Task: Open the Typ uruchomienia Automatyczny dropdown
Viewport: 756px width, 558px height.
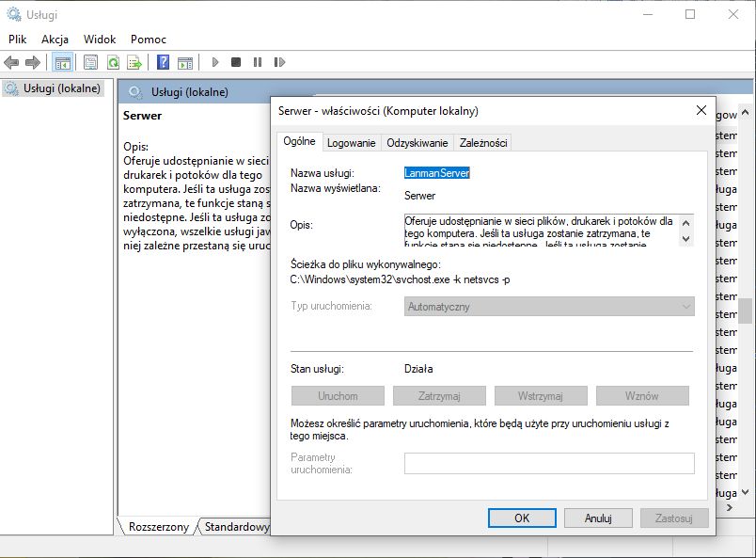Action: point(549,307)
